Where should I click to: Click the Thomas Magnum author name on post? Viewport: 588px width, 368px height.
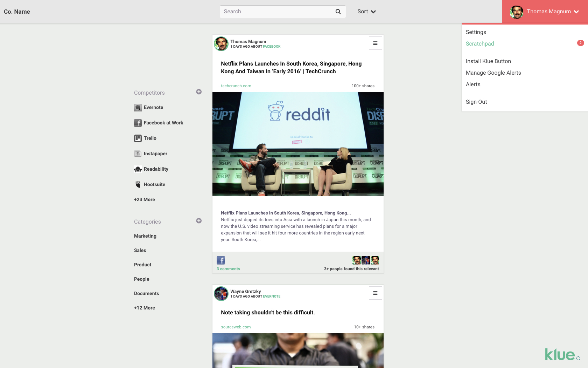coord(248,42)
